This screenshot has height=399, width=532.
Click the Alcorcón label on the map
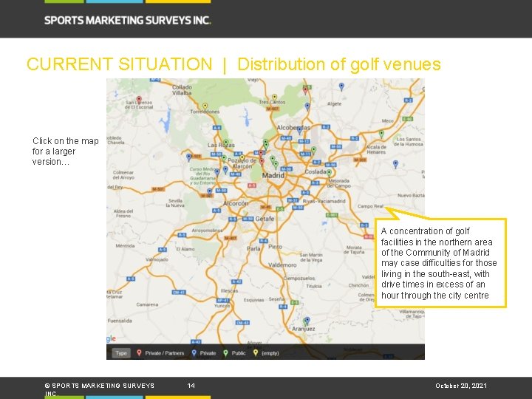[x=236, y=204]
